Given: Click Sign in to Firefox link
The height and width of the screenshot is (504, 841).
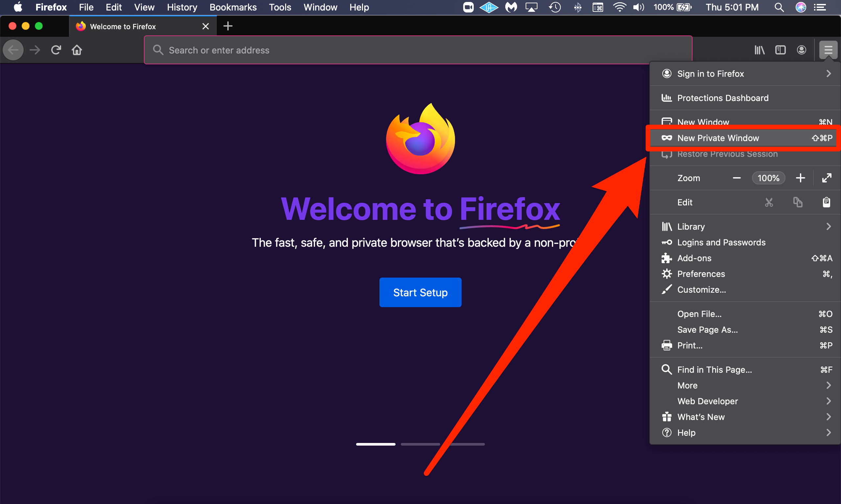Looking at the screenshot, I should [x=745, y=74].
